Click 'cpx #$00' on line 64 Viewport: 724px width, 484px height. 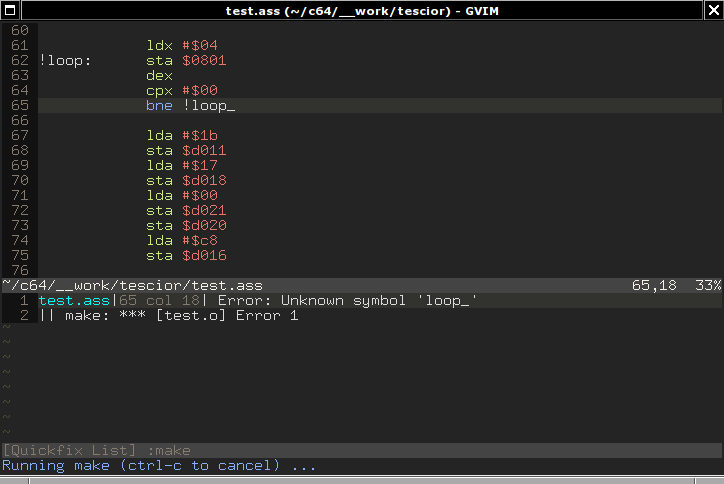click(x=182, y=91)
